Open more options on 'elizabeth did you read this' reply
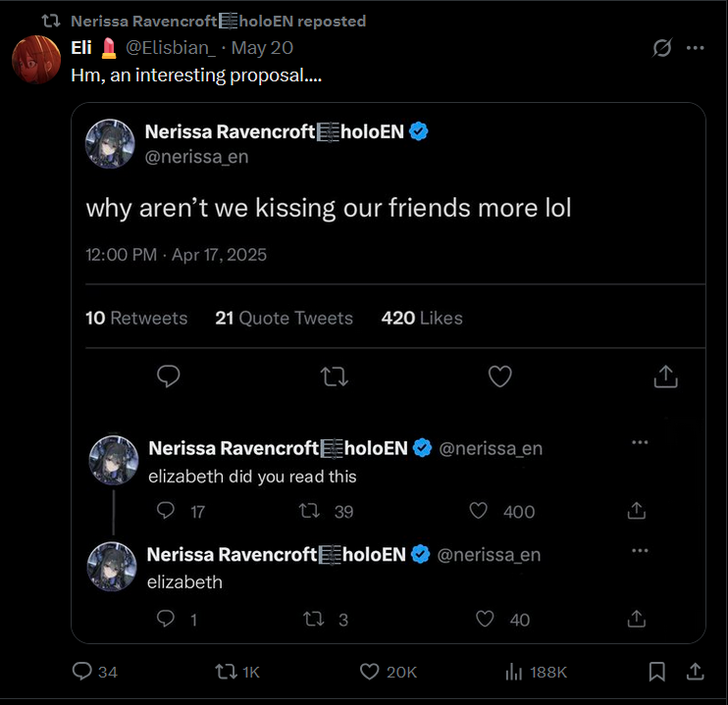This screenshot has height=705, width=728. (640, 442)
